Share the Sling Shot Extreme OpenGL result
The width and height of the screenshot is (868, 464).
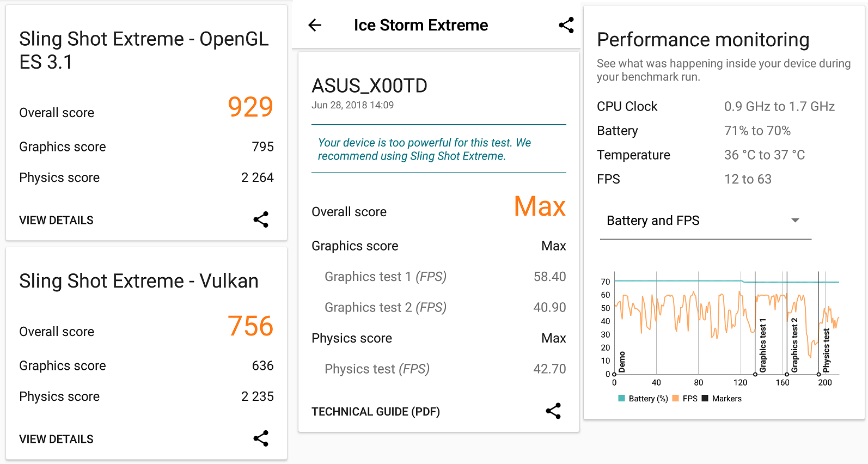(261, 219)
